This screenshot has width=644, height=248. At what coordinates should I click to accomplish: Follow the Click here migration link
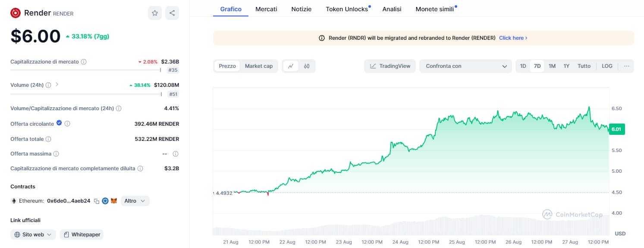(513, 38)
